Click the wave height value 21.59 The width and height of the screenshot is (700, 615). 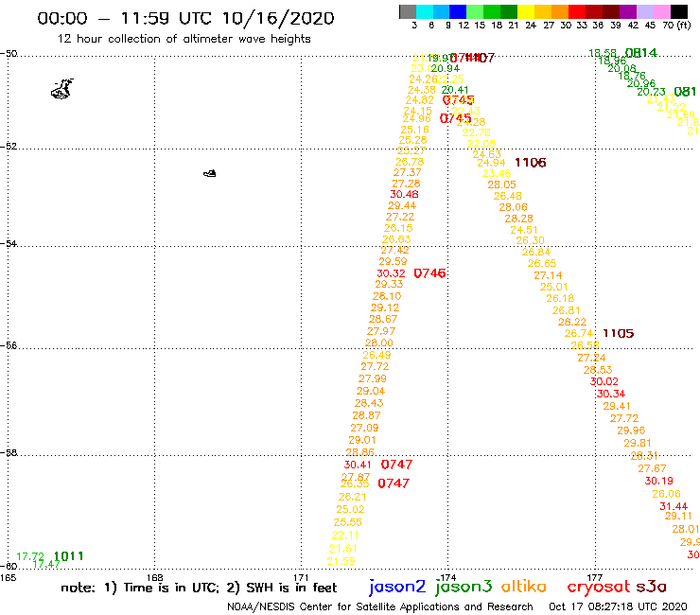(x=341, y=561)
